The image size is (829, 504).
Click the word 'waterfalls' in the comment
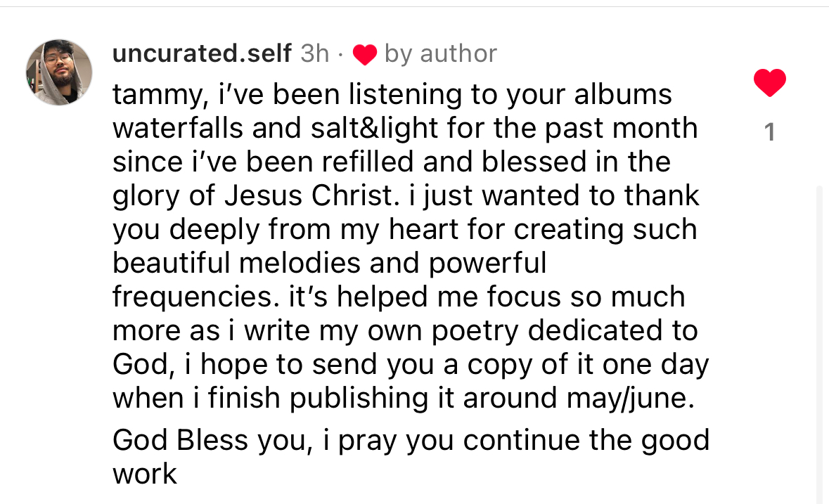pyautogui.click(x=178, y=128)
